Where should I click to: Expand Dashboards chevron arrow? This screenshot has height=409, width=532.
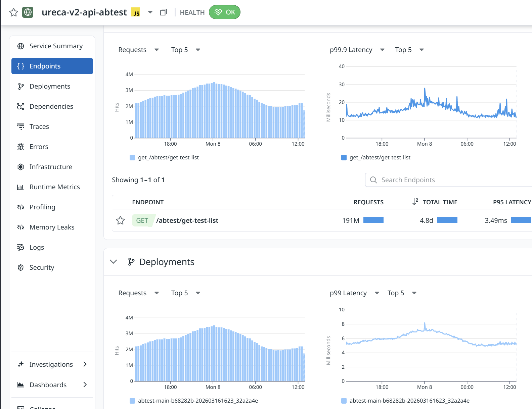click(x=85, y=385)
